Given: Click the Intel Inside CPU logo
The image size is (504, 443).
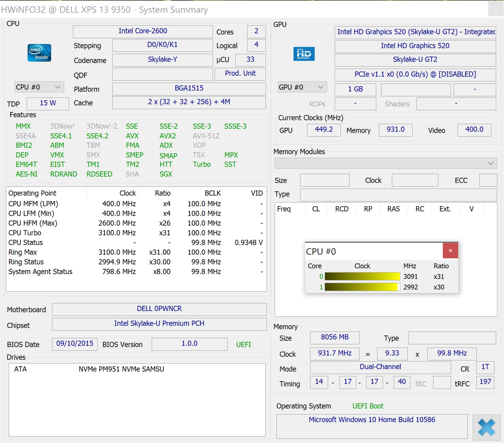Looking at the screenshot, I should tap(40, 53).
